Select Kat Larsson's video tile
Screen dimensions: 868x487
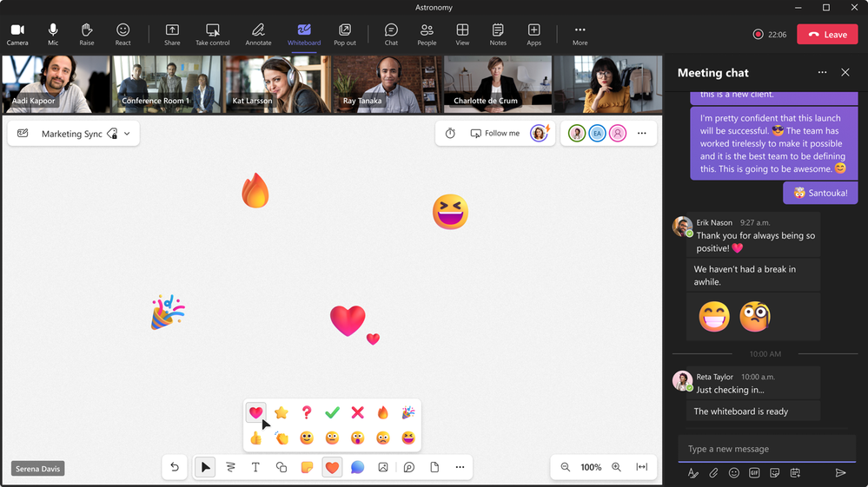[277, 84]
